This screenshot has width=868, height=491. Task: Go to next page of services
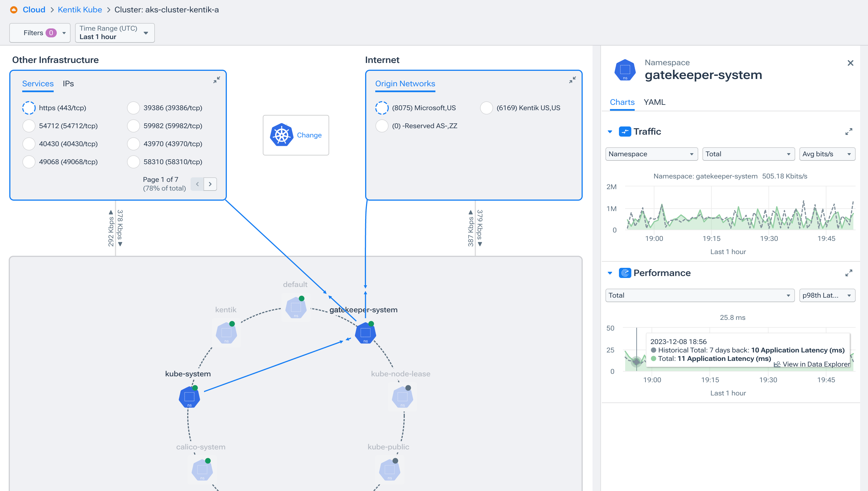click(210, 184)
